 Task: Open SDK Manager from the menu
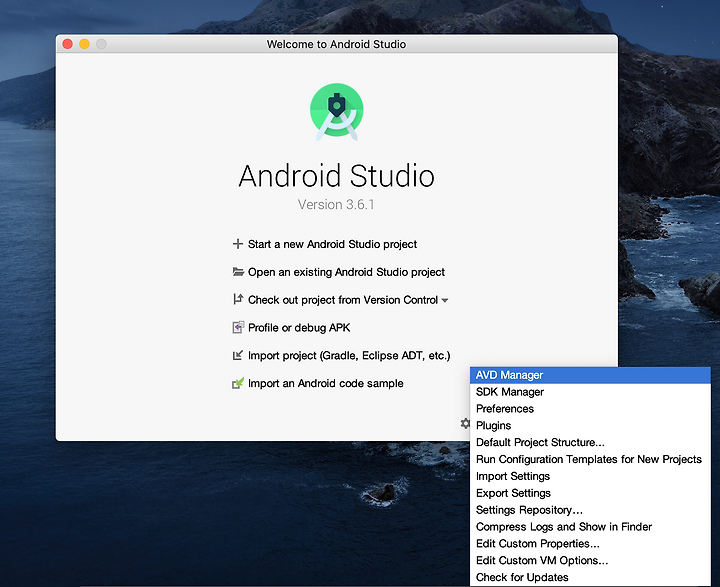click(x=590, y=392)
